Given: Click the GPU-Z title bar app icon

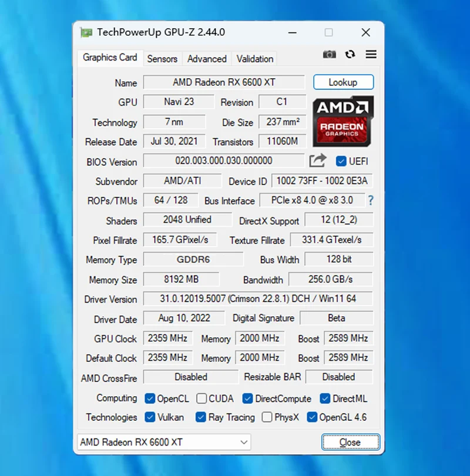Looking at the screenshot, I should click(86, 32).
